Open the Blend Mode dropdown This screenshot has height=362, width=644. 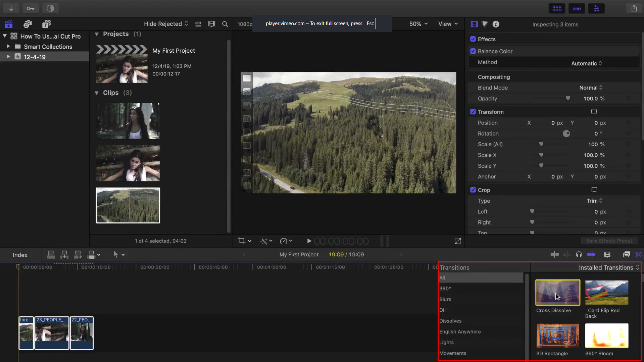point(591,88)
